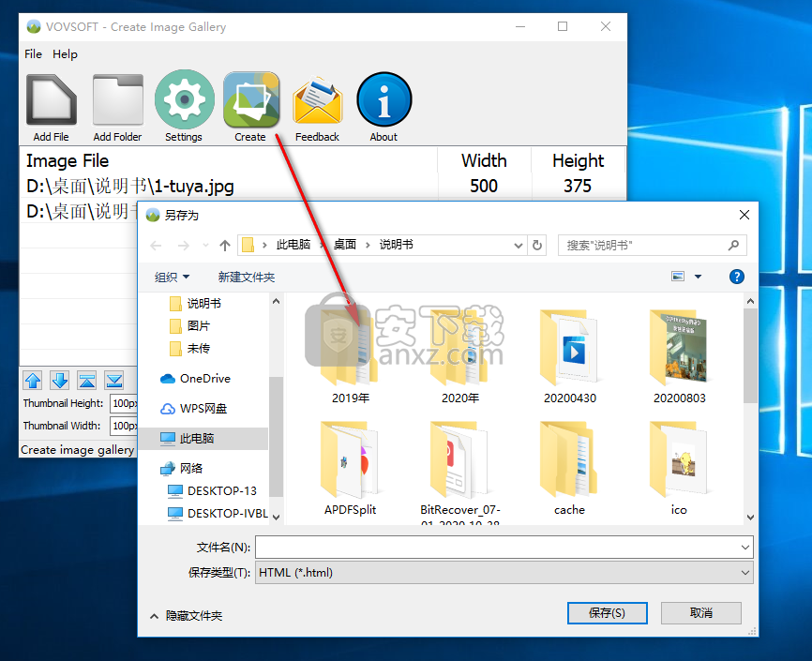Collapse folders with 隐藏文件夹

187,615
